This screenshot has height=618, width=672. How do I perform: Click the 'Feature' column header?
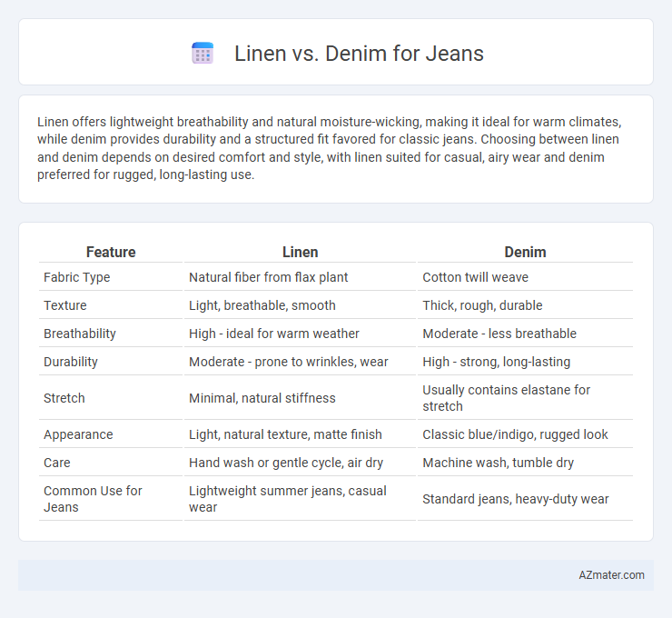pyautogui.click(x=111, y=252)
